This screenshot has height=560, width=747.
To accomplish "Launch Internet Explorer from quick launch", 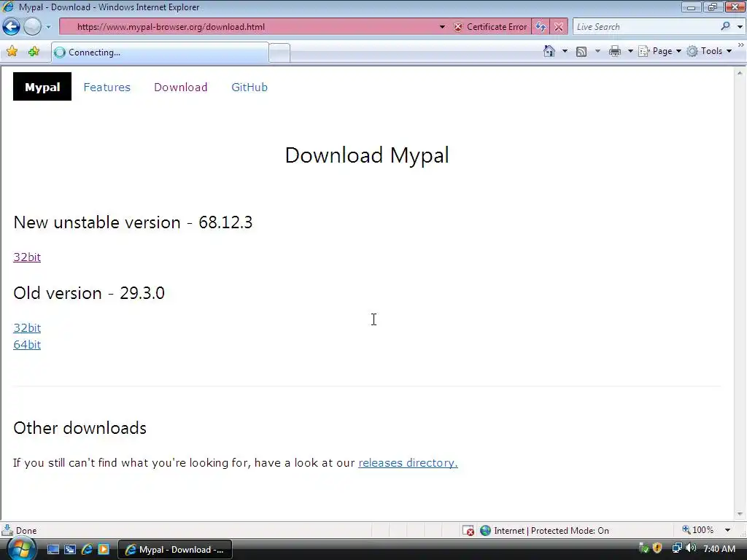I will [87, 550].
